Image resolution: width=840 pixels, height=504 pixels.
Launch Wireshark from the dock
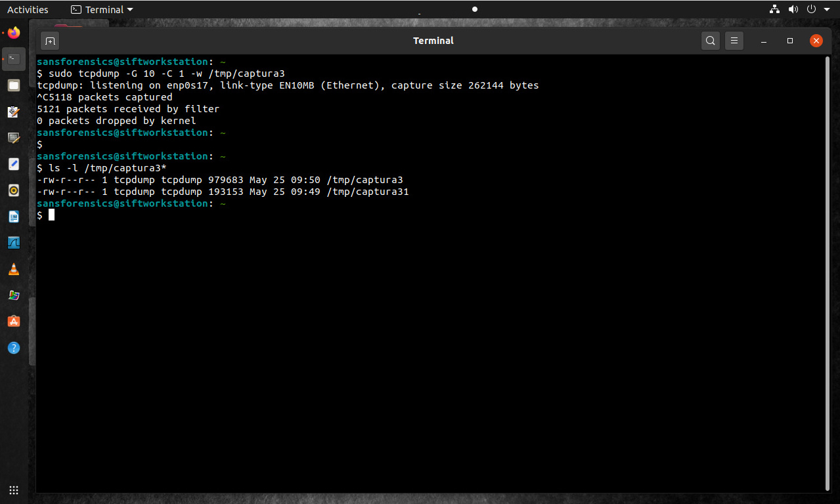click(x=14, y=243)
